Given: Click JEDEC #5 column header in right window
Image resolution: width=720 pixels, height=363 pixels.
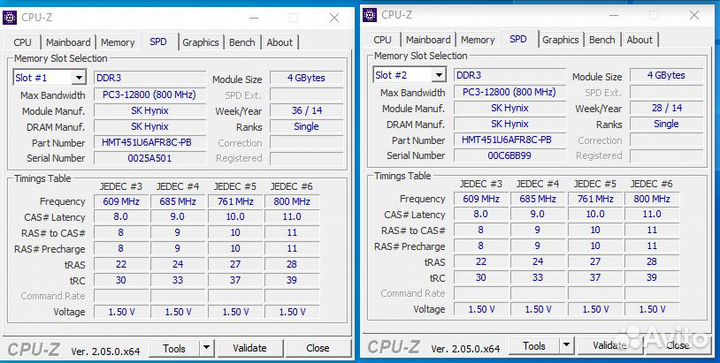Looking at the screenshot, I should coord(595,184).
